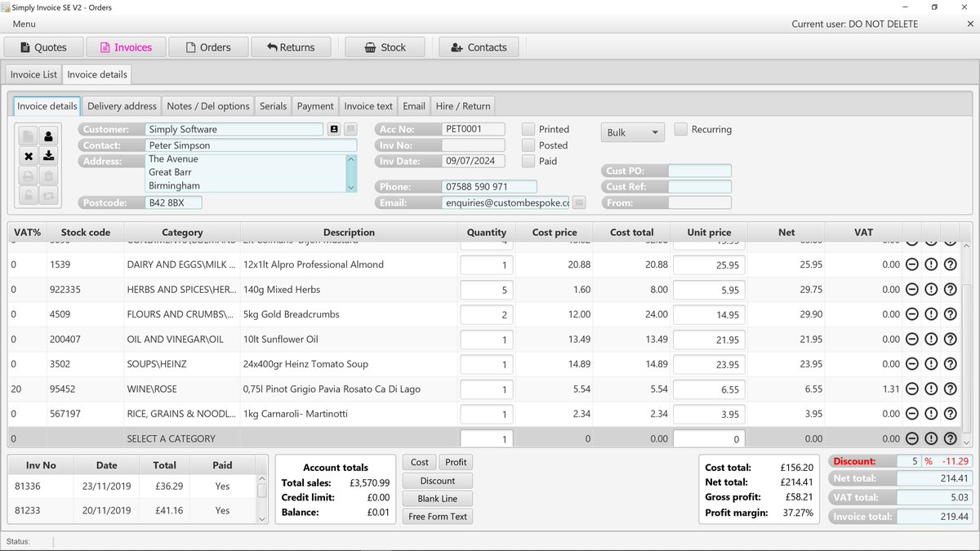Click the Address box up arrow
Viewport: 980px width, 551px height.
tap(351, 158)
